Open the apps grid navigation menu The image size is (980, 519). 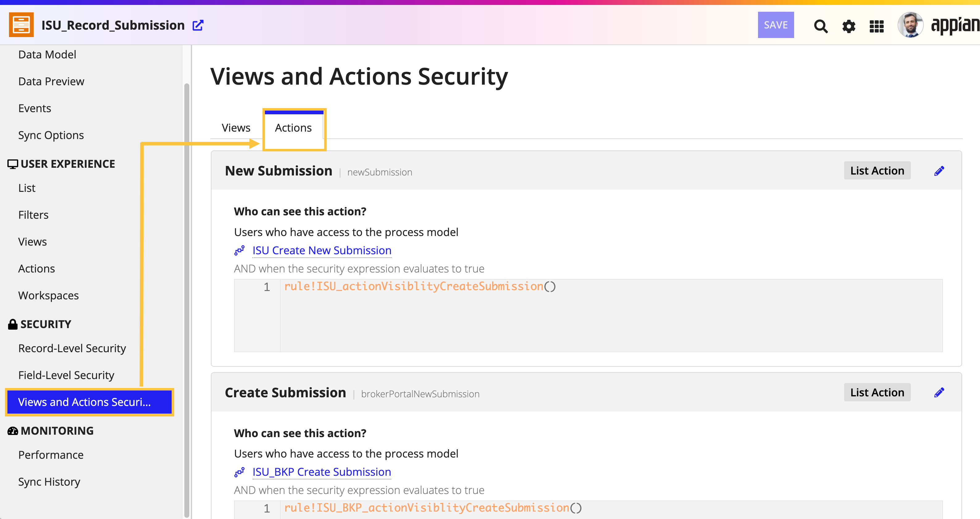877,26
